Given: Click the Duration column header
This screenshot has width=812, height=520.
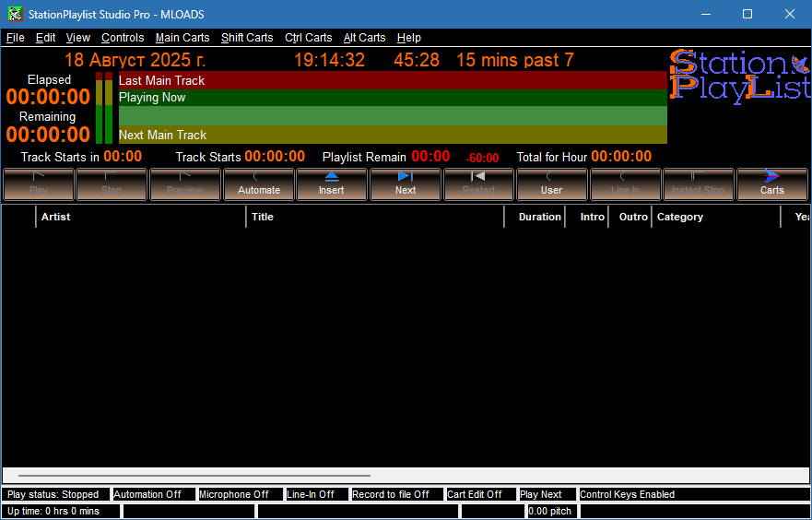Looking at the screenshot, I should [535, 217].
